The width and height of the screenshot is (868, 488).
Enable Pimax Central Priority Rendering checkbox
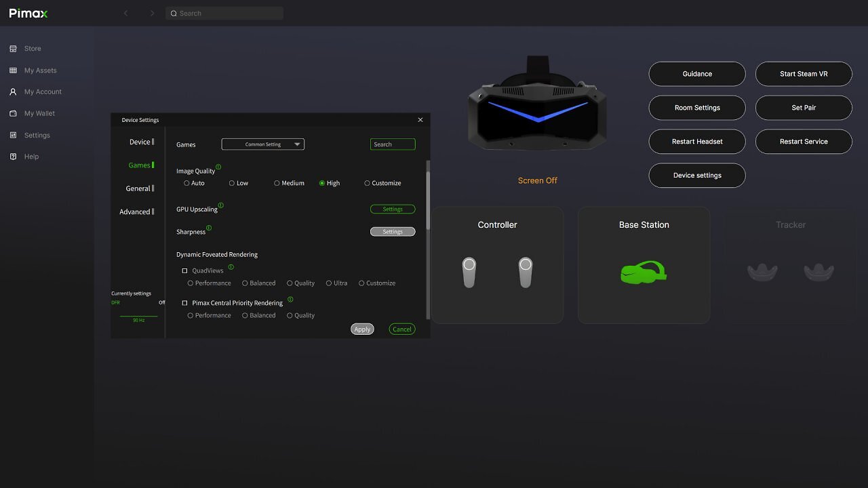click(184, 303)
